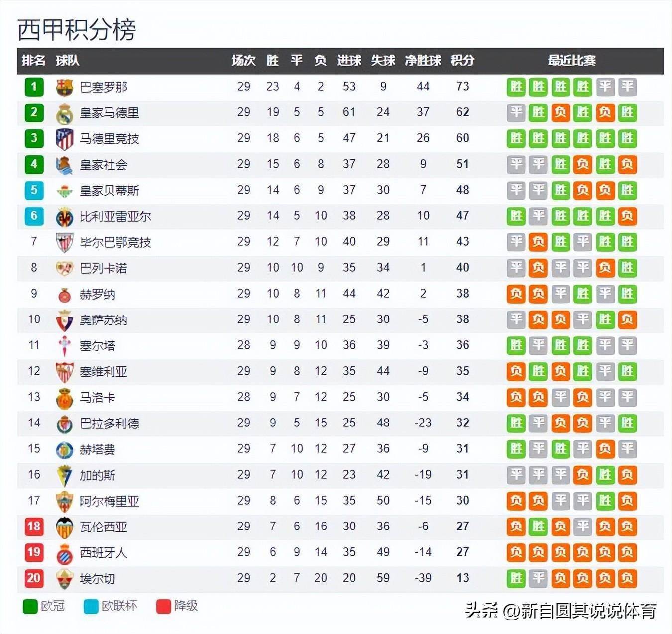The height and width of the screenshot is (634, 672).
Task: Open the Valencia club crest icon
Action: [64, 527]
